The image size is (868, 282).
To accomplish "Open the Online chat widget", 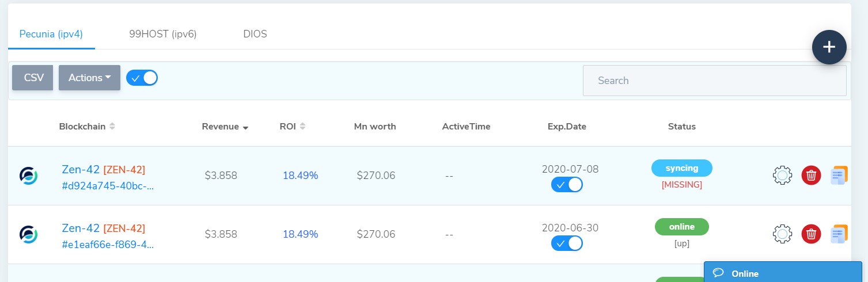I will pos(783,273).
